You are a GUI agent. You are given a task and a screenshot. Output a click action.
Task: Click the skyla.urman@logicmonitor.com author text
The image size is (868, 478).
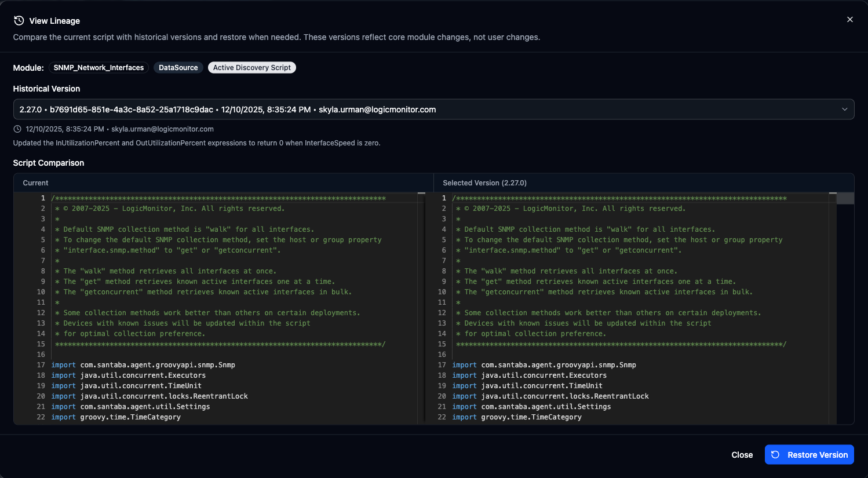tap(163, 129)
